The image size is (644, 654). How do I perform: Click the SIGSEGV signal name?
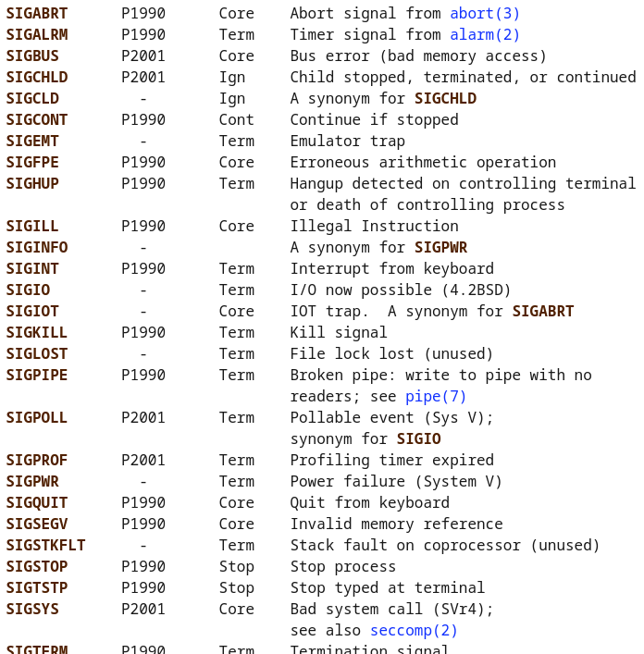point(37,524)
